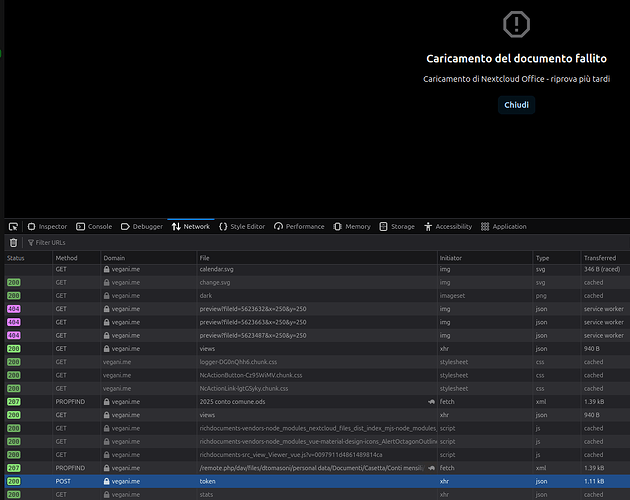
Task: Select the AlertOctagonOutline script request
Action: [317, 442]
